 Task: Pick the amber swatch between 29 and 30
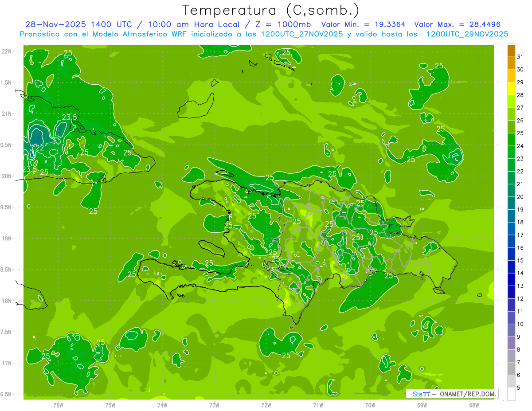pos(511,76)
